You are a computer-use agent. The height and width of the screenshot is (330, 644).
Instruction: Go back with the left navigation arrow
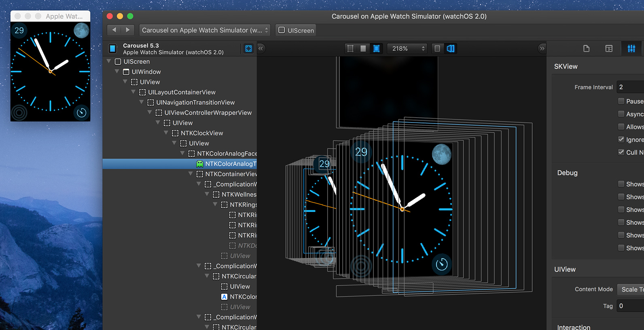click(114, 30)
